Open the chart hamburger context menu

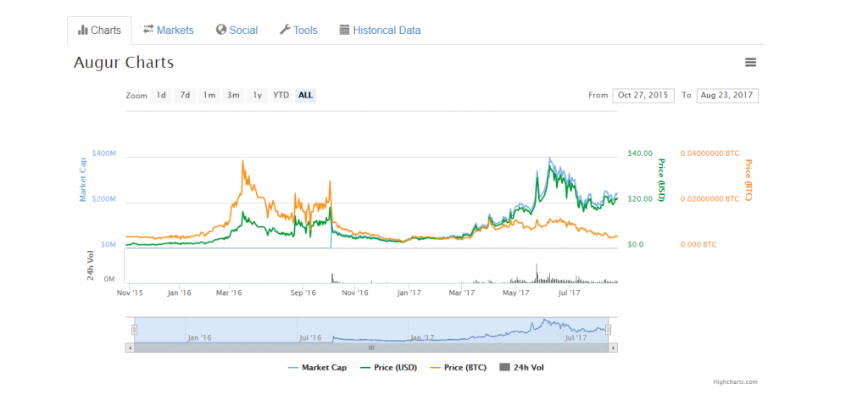point(751,63)
